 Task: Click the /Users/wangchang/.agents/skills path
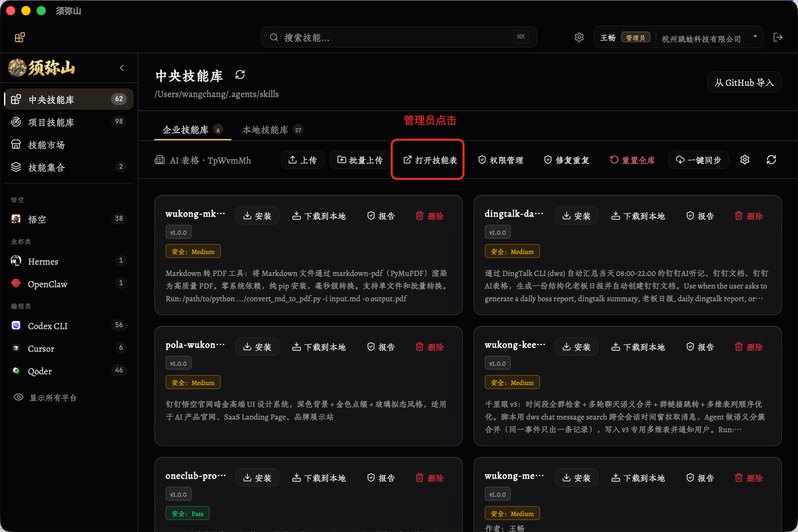click(217, 94)
